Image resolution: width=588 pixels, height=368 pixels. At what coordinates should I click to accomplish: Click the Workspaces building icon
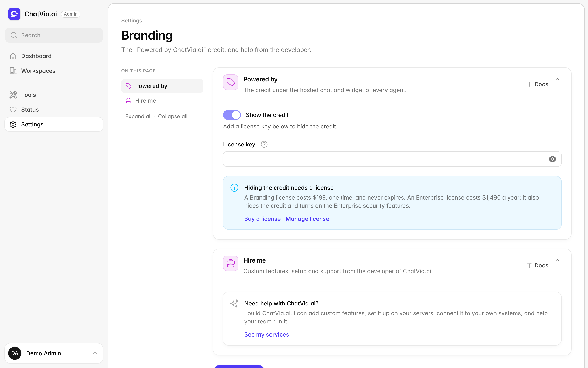[13, 71]
